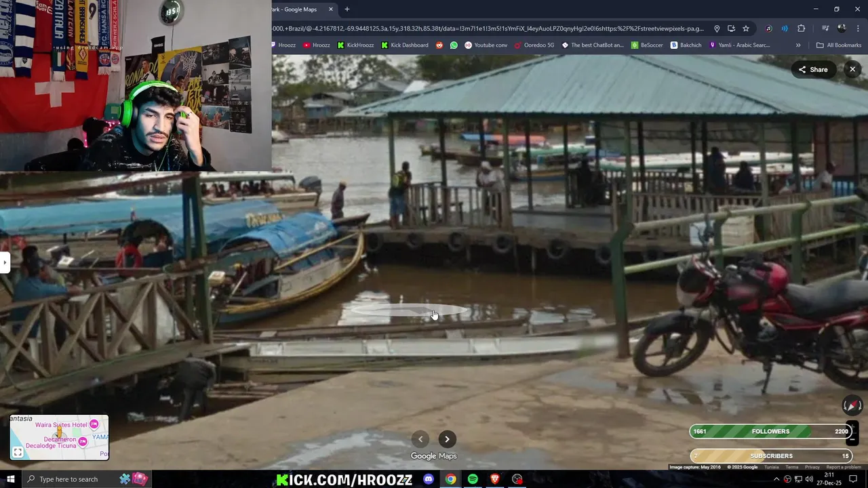Open the Brave browser taskbar icon
Screen dimensions: 868x488
pyautogui.click(x=495, y=479)
